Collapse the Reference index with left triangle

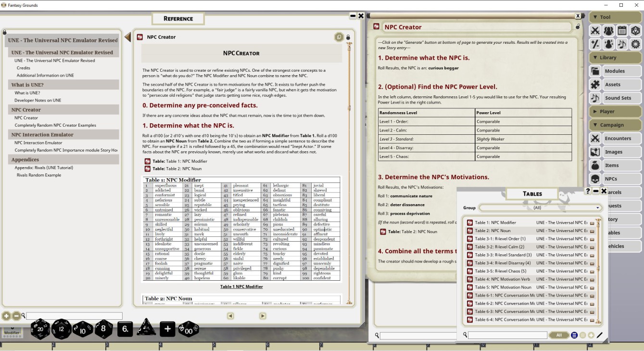127,37
